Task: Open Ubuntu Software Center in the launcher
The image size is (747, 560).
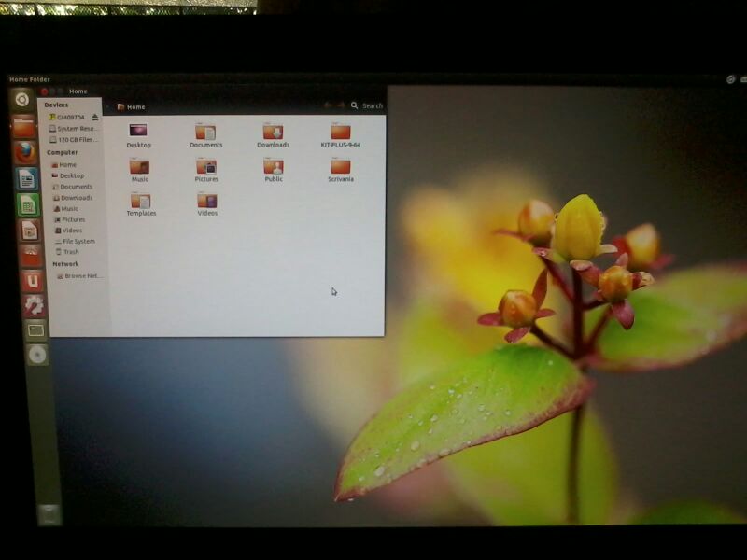Action: tap(31, 256)
